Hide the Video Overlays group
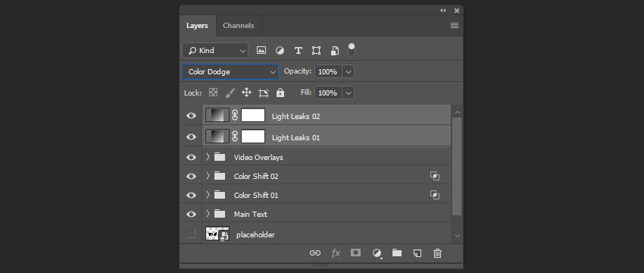The height and width of the screenshot is (273, 644). pos(191,158)
